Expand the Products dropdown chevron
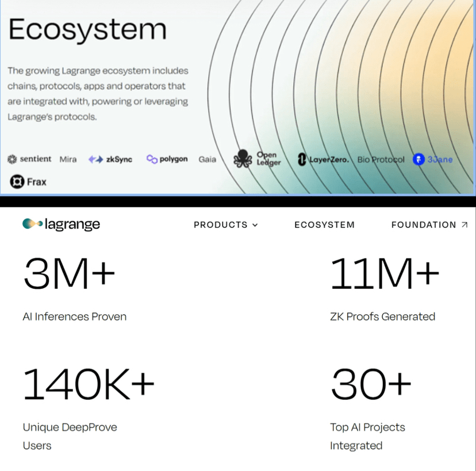The height and width of the screenshot is (471, 476). pyautogui.click(x=255, y=225)
